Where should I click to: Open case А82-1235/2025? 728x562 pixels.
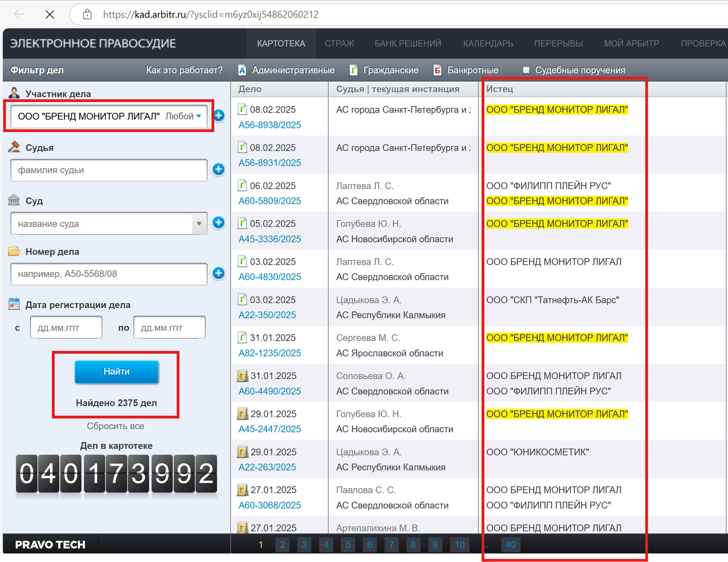tap(269, 353)
